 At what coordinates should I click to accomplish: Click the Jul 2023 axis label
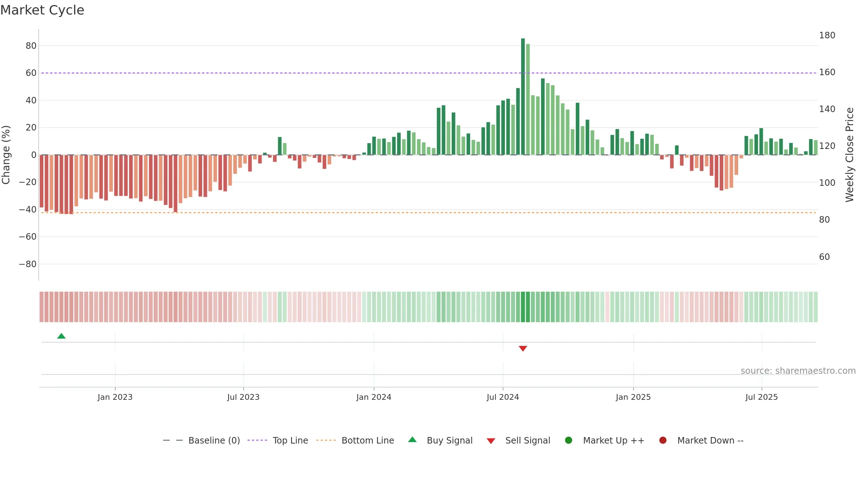pos(243,397)
